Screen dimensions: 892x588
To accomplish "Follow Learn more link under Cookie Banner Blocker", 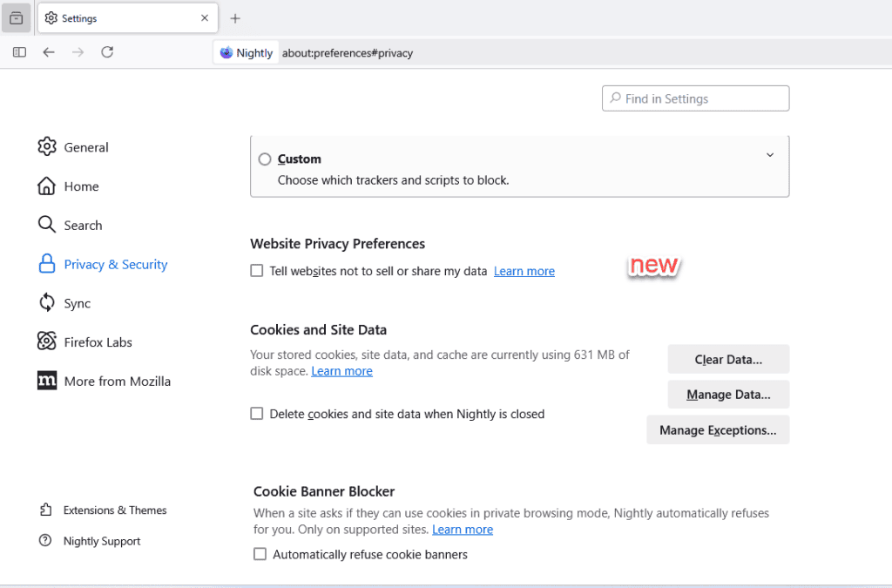I will [x=463, y=530].
